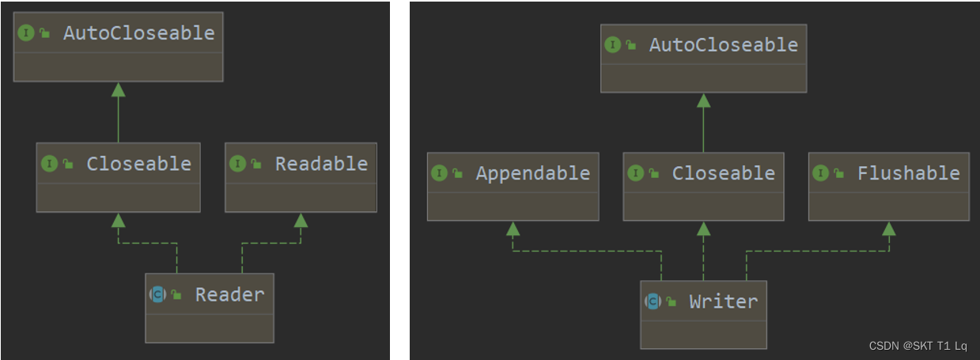980x360 pixels.
Task: Select the Reader class name label
Action: click(x=229, y=294)
